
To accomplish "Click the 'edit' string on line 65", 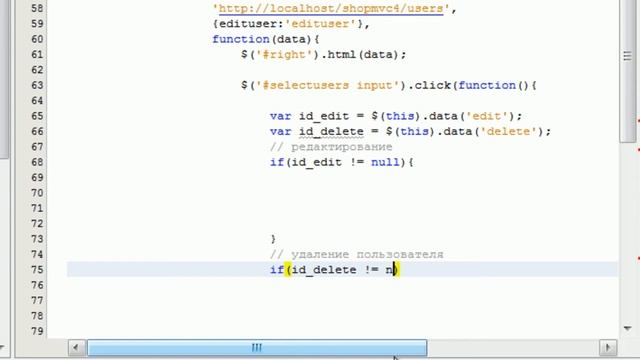I will (487, 116).
